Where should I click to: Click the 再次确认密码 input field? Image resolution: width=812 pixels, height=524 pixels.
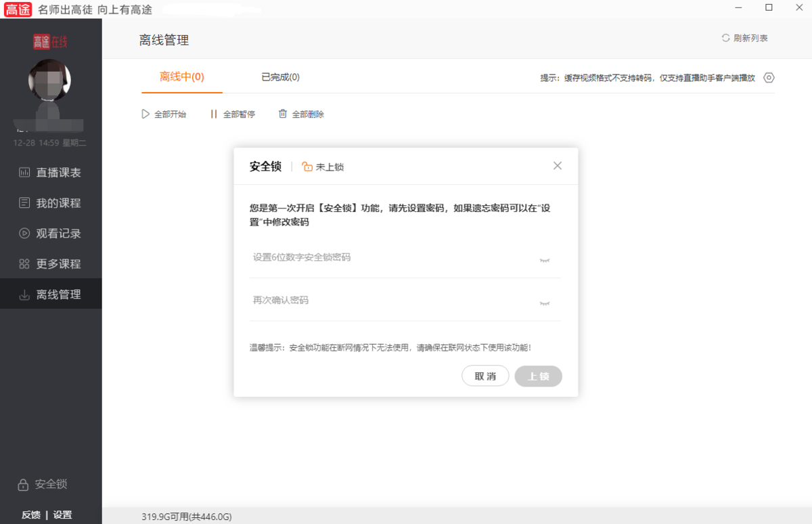(x=392, y=301)
